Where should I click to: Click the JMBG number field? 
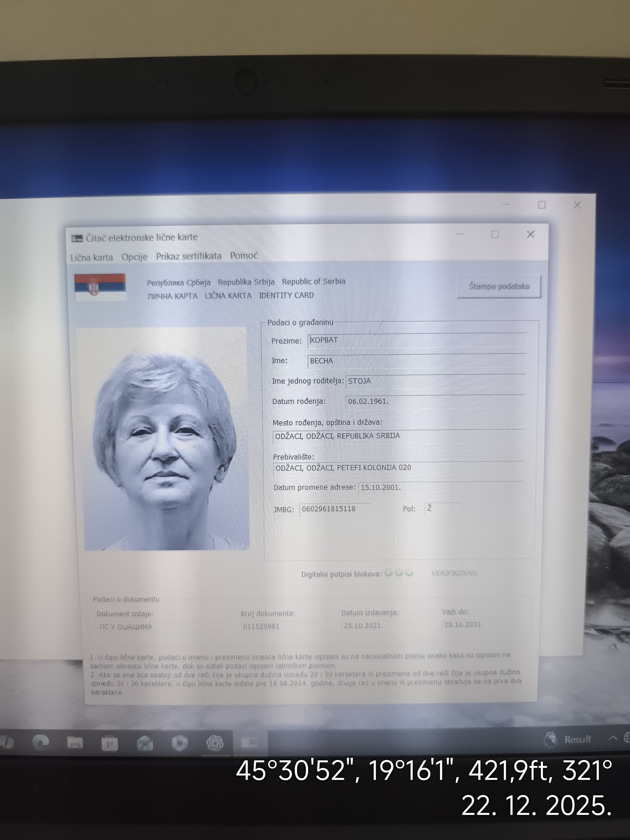pyautogui.click(x=329, y=509)
